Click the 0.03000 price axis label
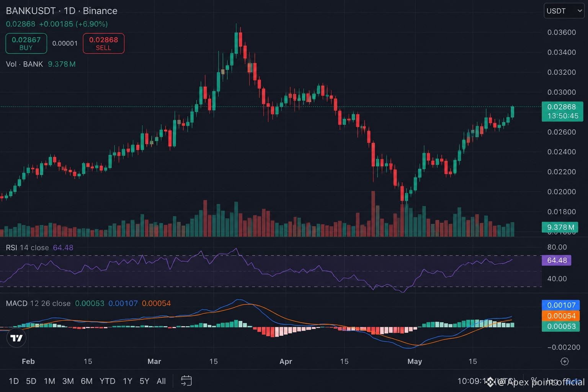The height and width of the screenshot is (392, 588). tap(562, 92)
